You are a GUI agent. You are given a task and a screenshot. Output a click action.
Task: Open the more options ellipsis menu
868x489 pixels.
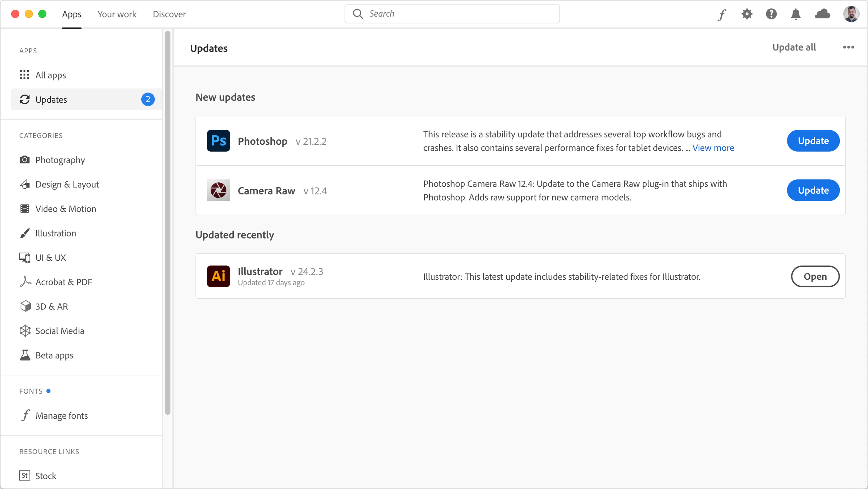pyautogui.click(x=848, y=47)
